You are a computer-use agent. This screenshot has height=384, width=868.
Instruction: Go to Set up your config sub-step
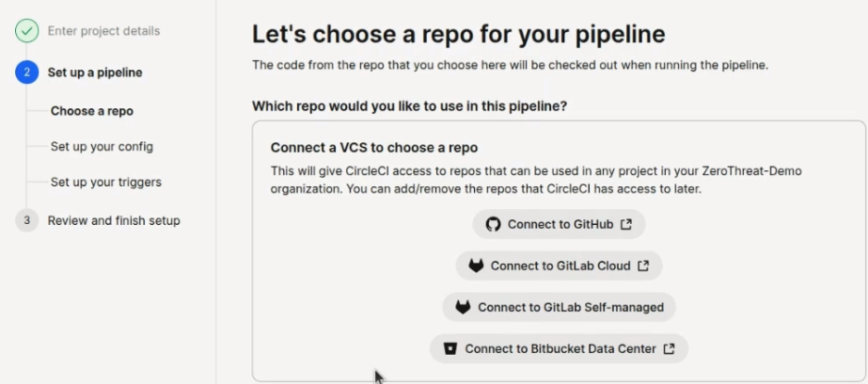[102, 147]
